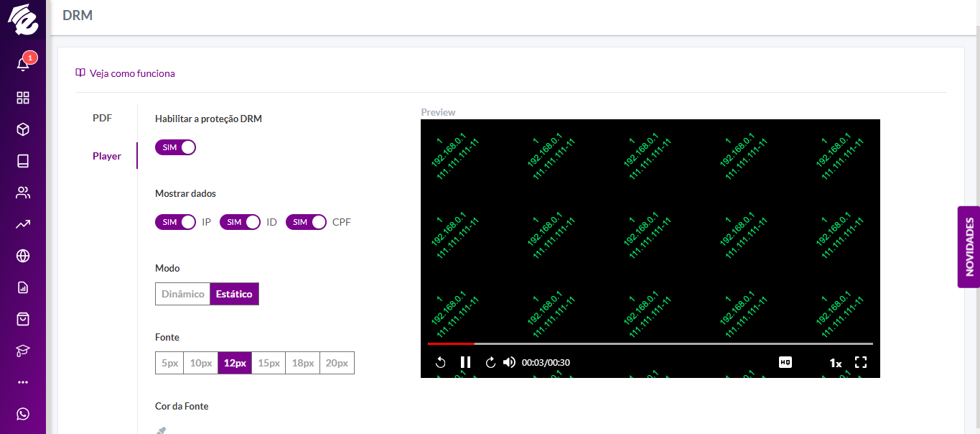Click the video timestamp 00:03/00:30
Image resolution: width=980 pixels, height=434 pixels.
click(x=546, y=363)
